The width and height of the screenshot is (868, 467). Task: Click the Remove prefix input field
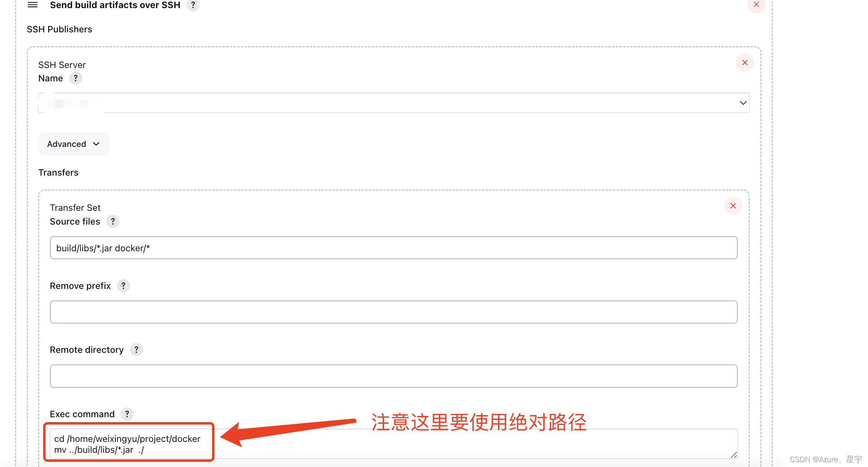[x=394, y=312]
